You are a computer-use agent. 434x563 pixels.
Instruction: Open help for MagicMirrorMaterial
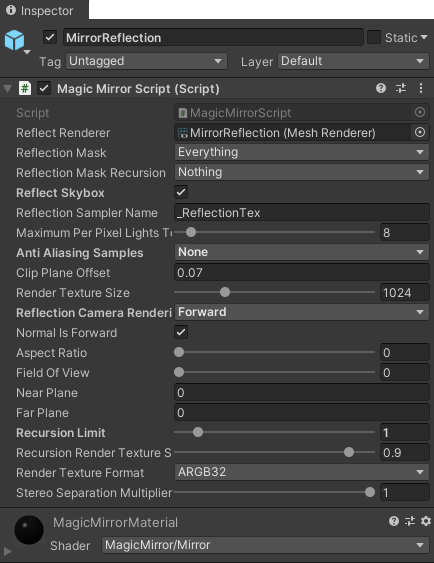[x=394, y=521]
